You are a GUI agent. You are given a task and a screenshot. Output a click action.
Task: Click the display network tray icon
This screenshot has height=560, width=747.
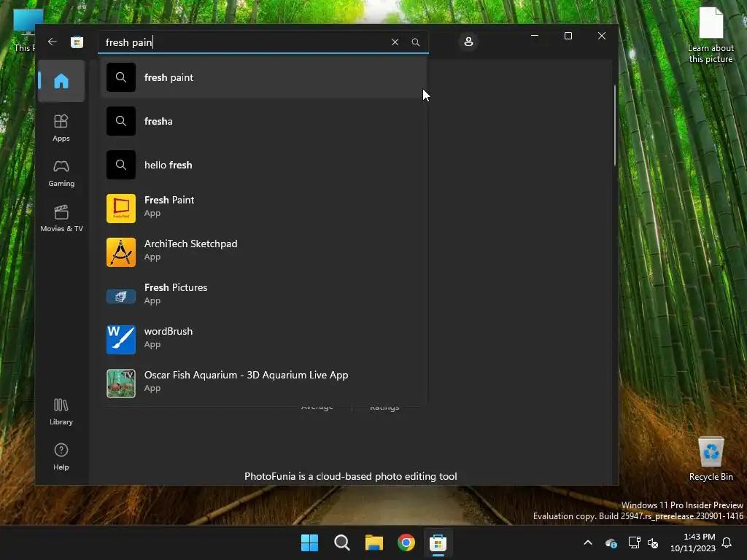634,542
